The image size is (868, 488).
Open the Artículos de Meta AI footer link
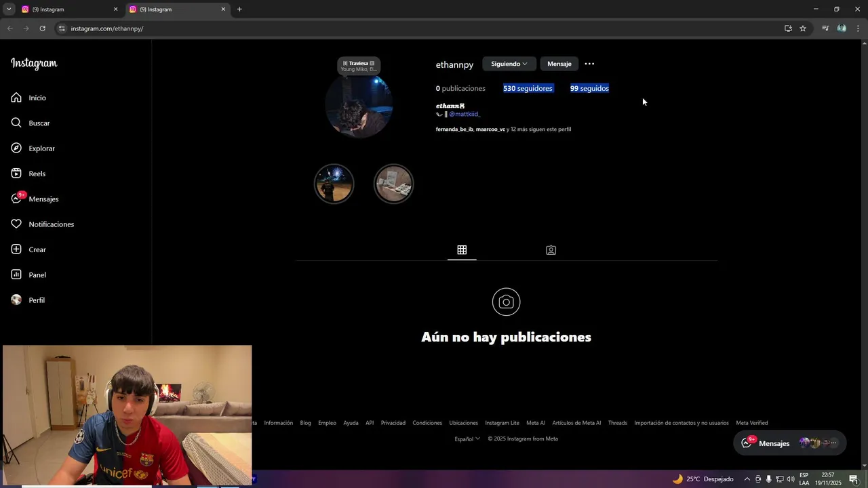point(576,423)
